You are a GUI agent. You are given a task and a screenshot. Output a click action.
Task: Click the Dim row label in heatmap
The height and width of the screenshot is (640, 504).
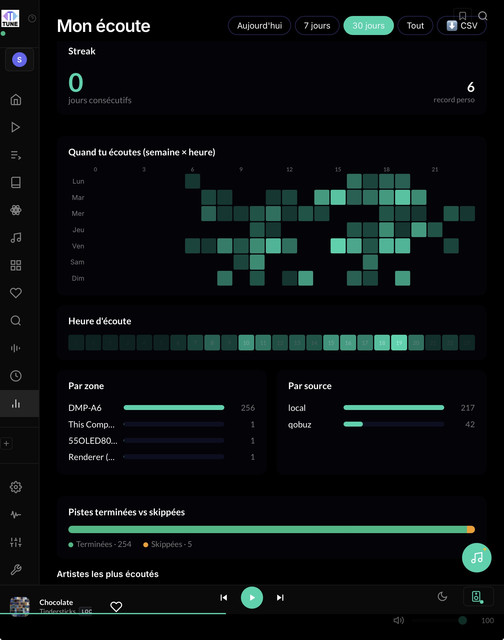click(x=78, y=278)
